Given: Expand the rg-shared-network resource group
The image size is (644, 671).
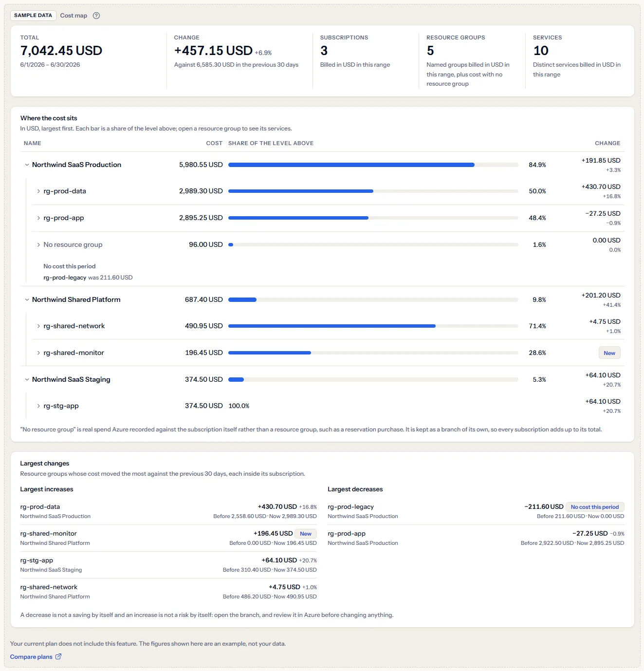Looking at the screenshot, I should coord(38,326).
